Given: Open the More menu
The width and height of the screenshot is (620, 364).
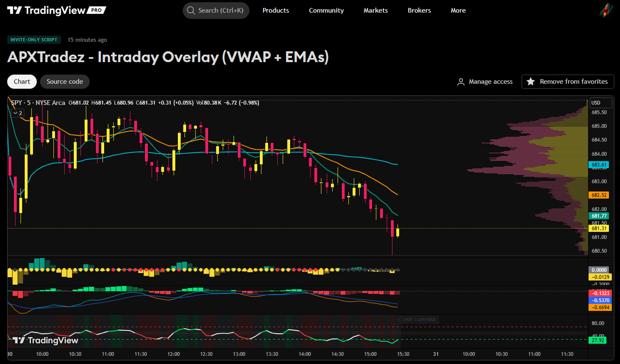Looking at the screenshot, I should [x=458, y=10].
